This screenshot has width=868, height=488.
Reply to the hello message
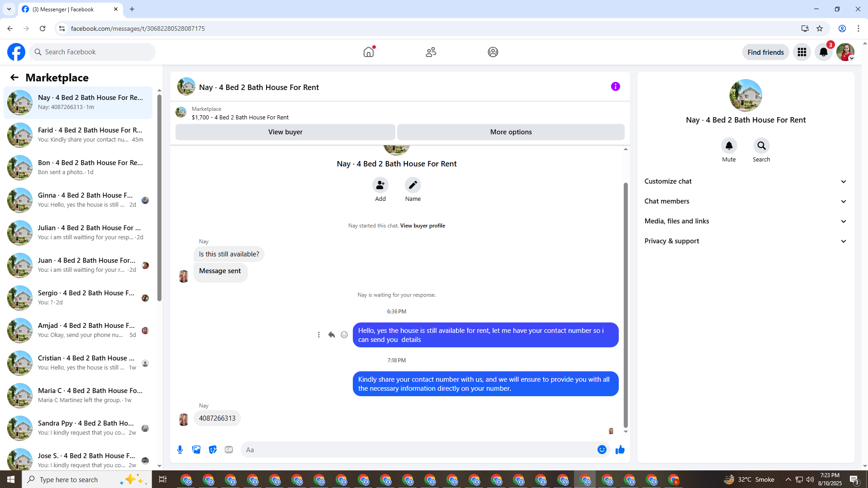click(332, 335)
